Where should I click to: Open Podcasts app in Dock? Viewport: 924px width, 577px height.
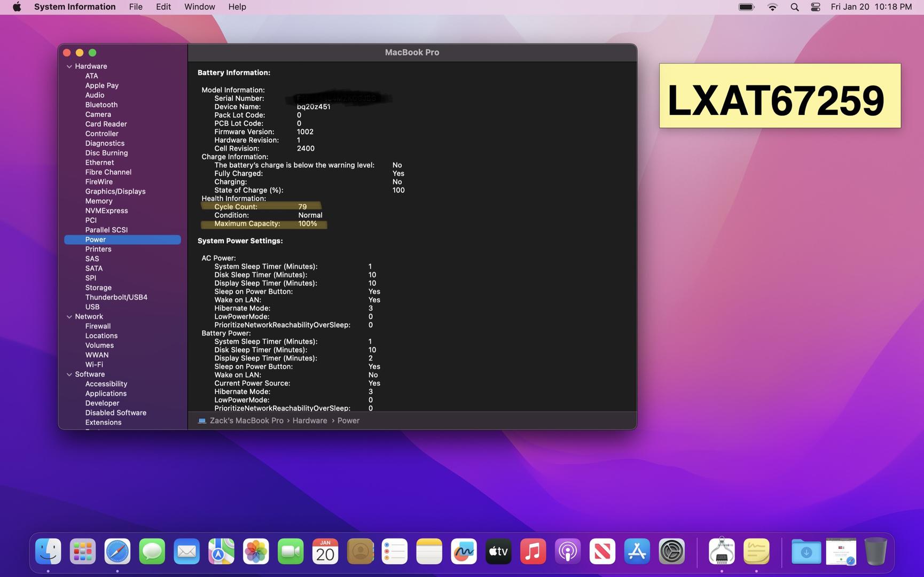[568, 551]
